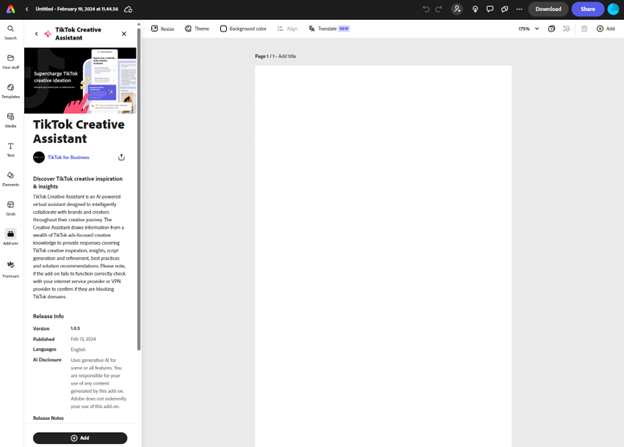The width and height of the screenshot is (624, 447).
Task: Open Search in the left sidebar
Action: click(x=11, y=32)
